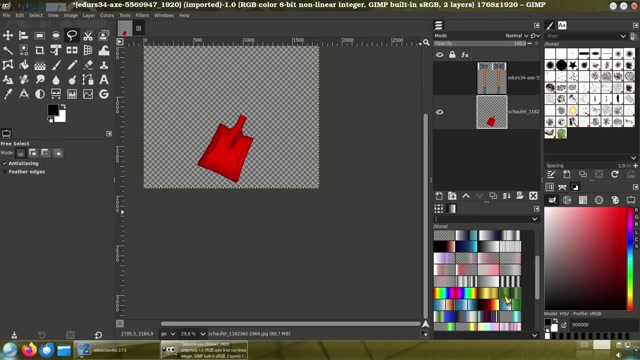The height and width of the screenshot is (360, 640).
Task: Select the Pencil tool
Action: (x=72, y=65)
